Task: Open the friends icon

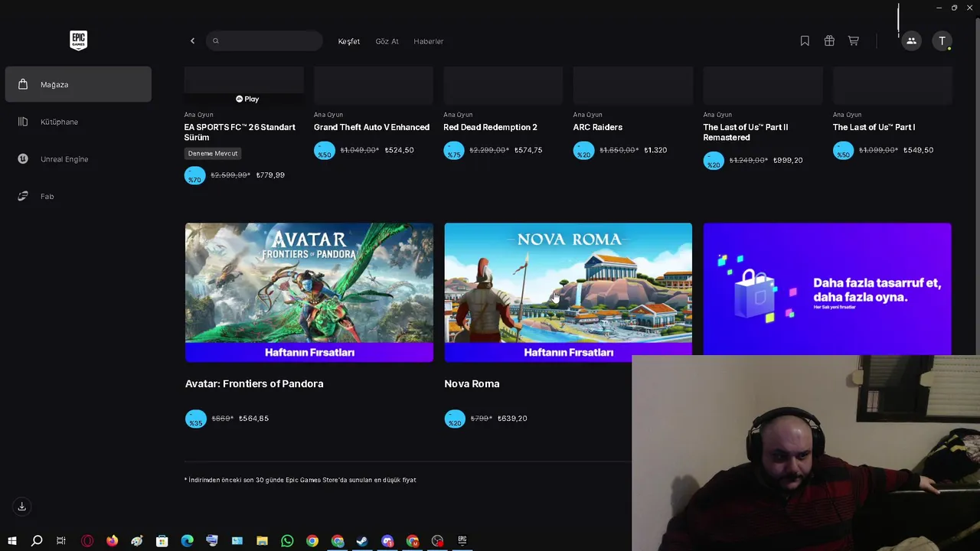Action: (911, 41)
